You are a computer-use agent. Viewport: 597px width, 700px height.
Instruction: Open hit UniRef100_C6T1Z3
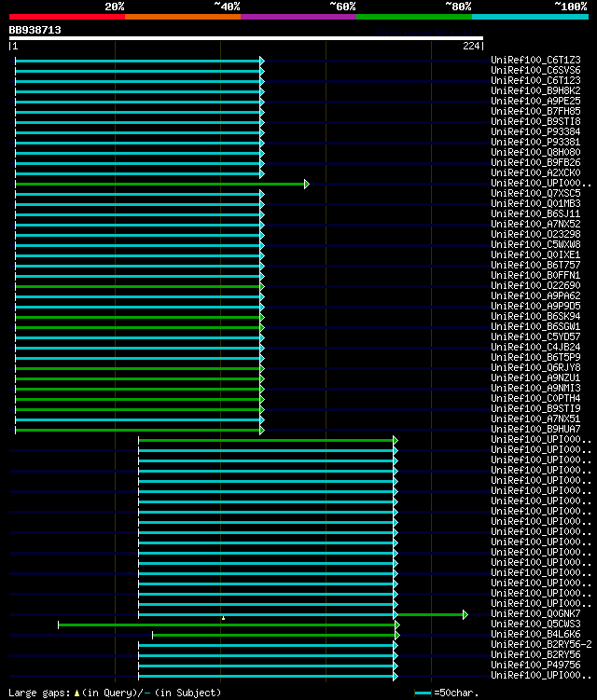coord(535,60)
